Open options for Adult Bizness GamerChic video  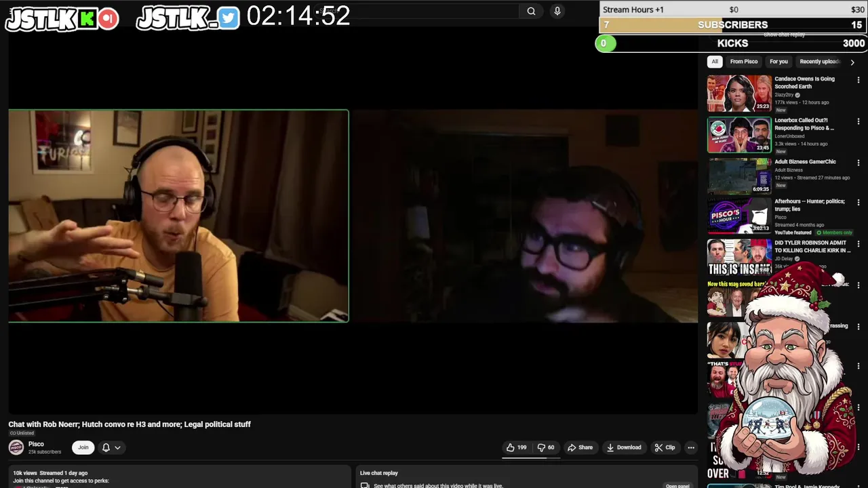(x=859, y=163)
